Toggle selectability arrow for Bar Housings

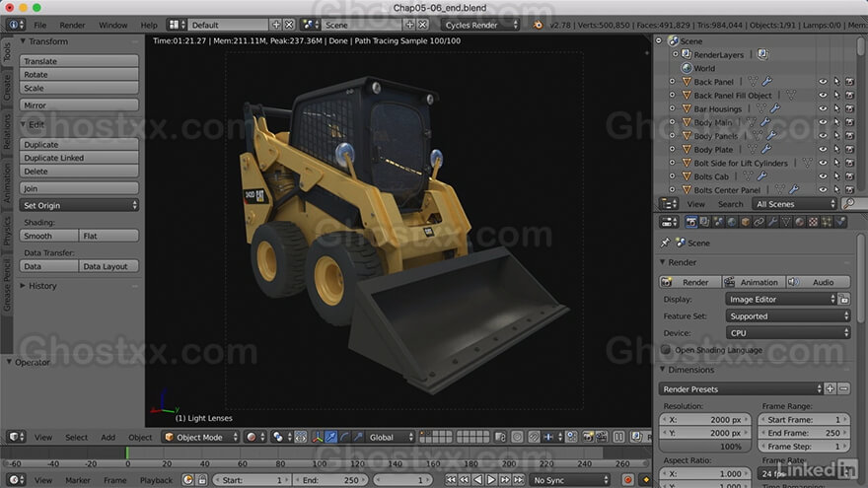[x=836, y=109]
